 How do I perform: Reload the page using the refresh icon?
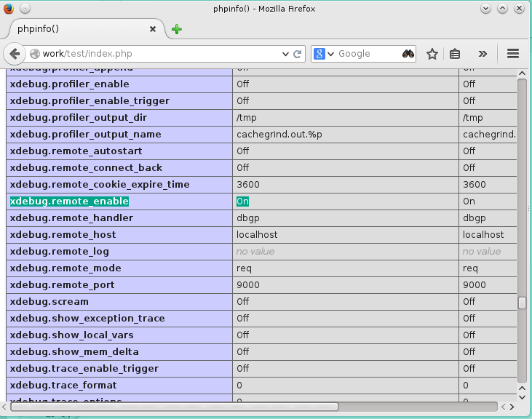pos(298,54)
